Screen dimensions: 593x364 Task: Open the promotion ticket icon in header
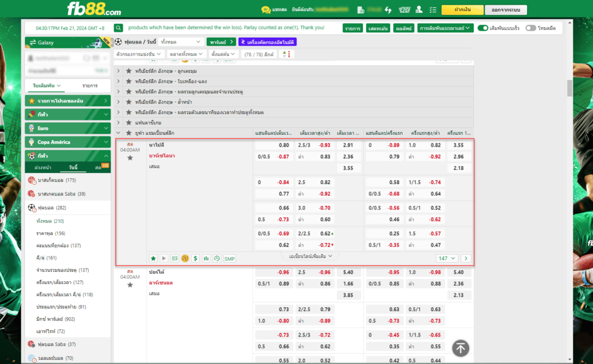404,10
